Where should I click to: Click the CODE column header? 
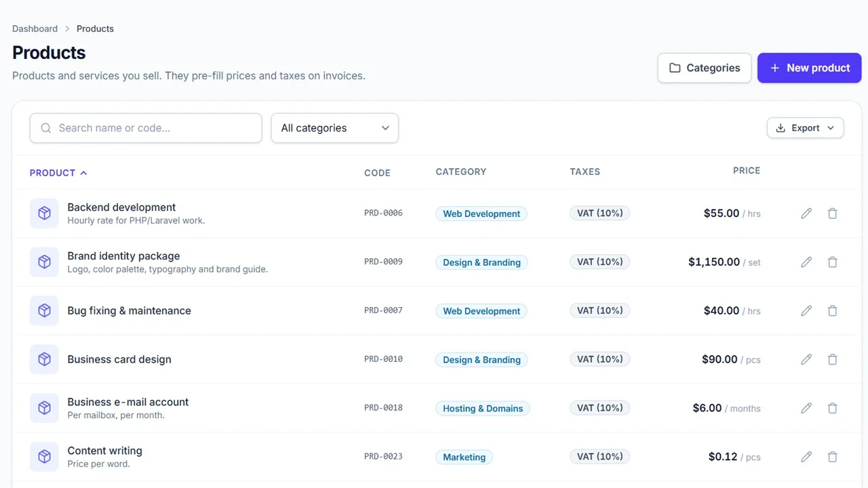pos(377,173)
